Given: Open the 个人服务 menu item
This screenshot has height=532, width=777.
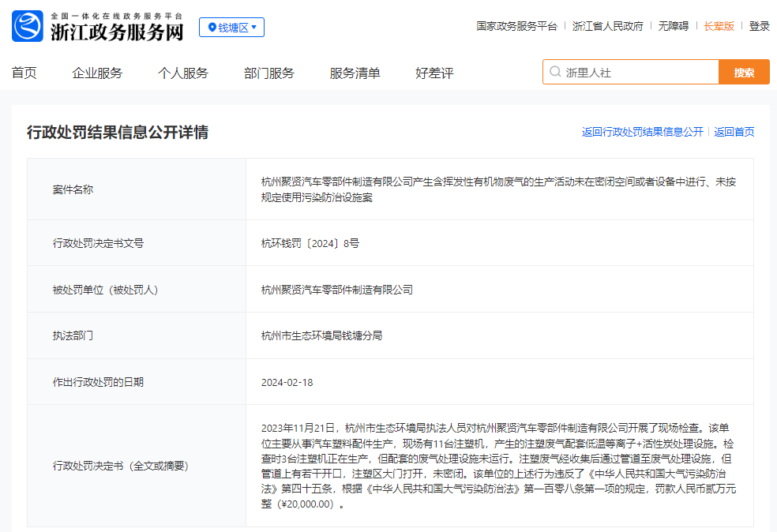Looking at the screenshot, I should pyautogui.click(x=183, y=73).
